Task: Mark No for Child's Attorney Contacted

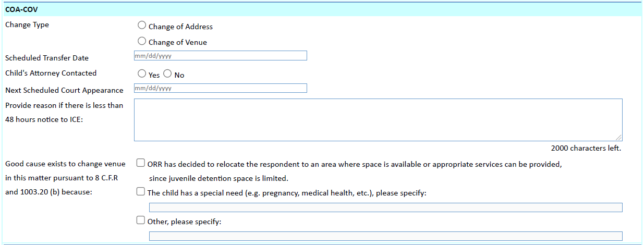Action: click(x=167, y=74)
